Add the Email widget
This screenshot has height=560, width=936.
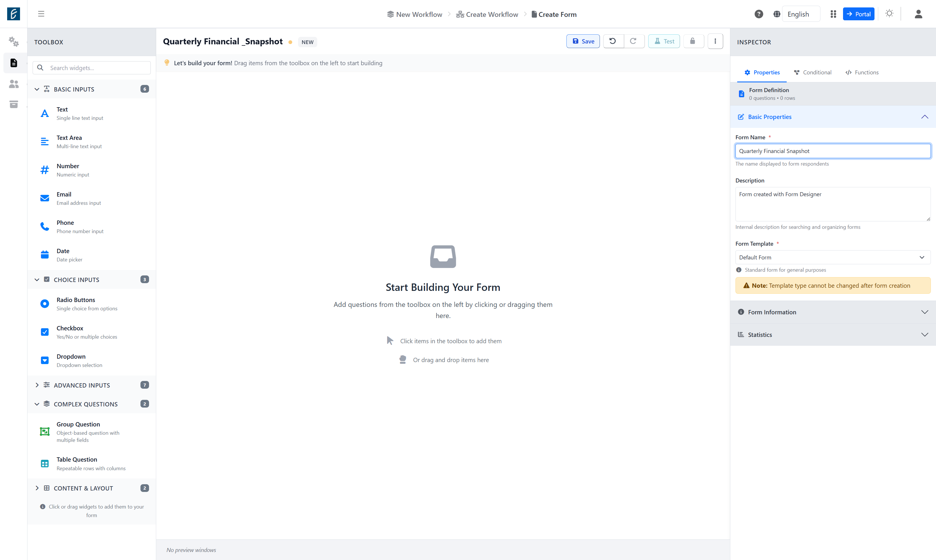coord(92,198)
